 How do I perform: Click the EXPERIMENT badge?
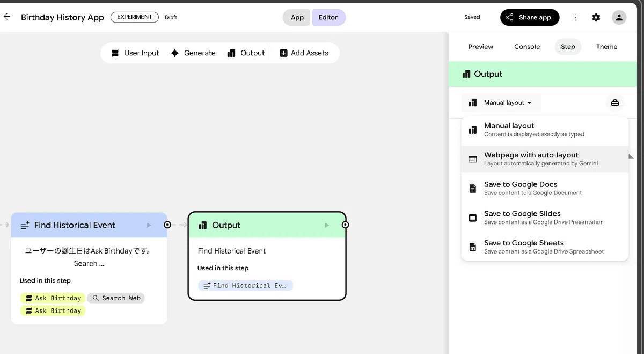pos(135,17)
